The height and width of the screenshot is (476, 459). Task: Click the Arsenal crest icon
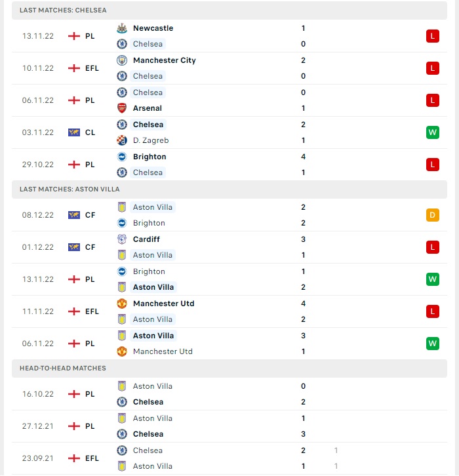(x=122, y=108)
